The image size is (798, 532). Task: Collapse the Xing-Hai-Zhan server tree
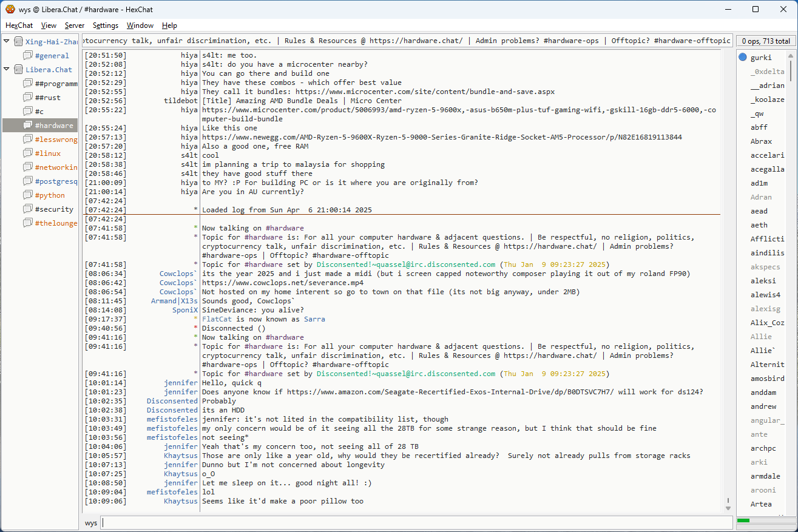tap(7, 42)
